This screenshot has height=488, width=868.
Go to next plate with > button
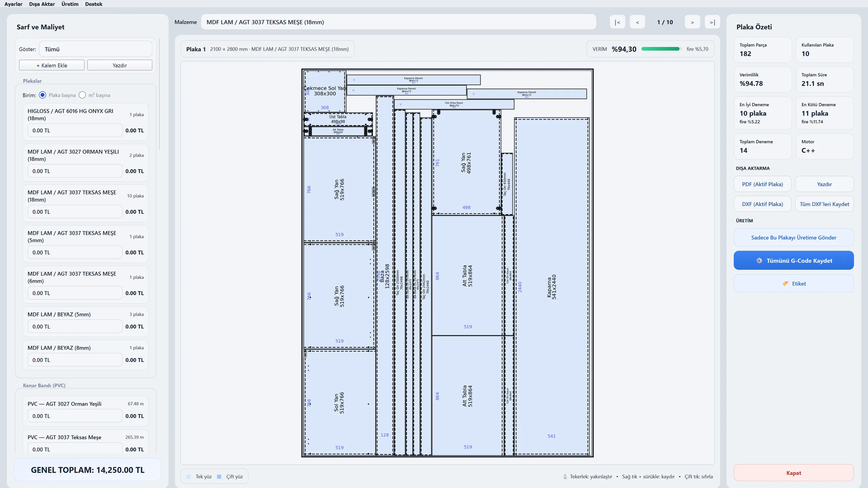tap(692, 22)
